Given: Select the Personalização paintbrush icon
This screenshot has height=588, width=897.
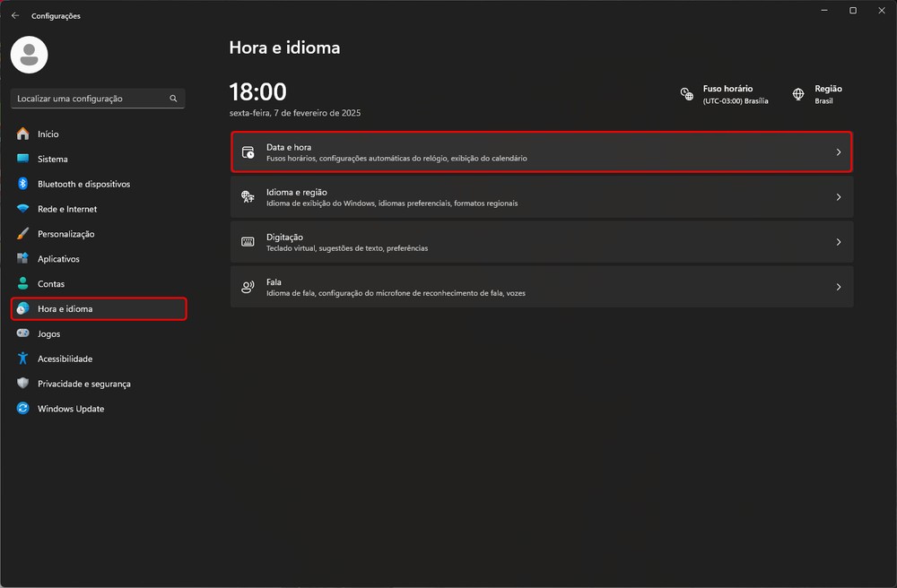Looking at the screenshot, I should 23,234.
